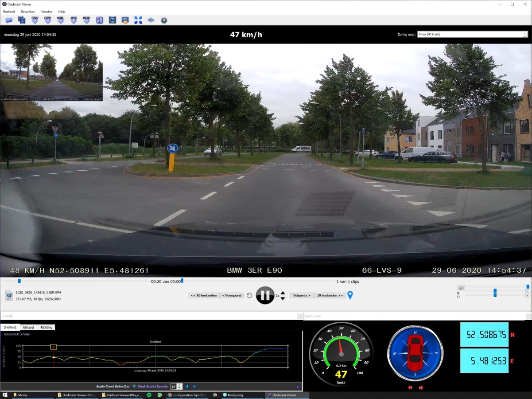
Task: Open a video file via folder icon
Action: [x=9, y=20]
